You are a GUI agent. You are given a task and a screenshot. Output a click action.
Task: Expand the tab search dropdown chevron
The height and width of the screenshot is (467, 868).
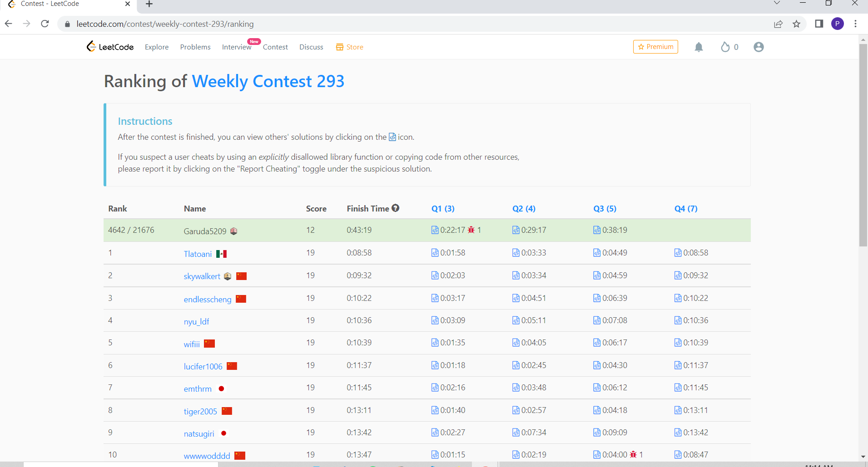tap(777, 4)
